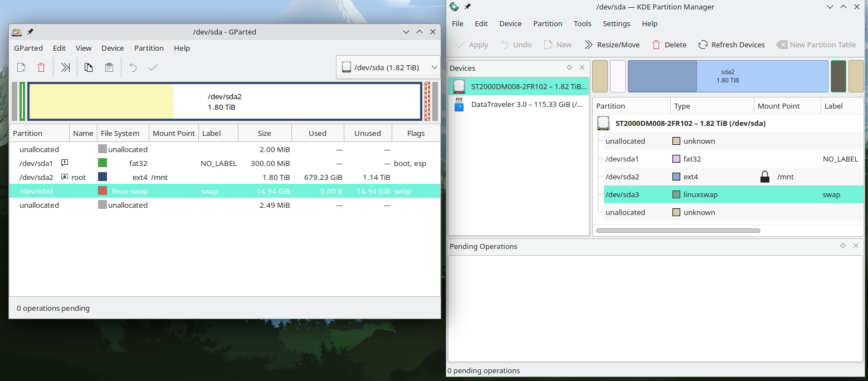Select /dev/sda1 row in KDE partition tree
Screen dimensions: 868x381
click(734, 159)
